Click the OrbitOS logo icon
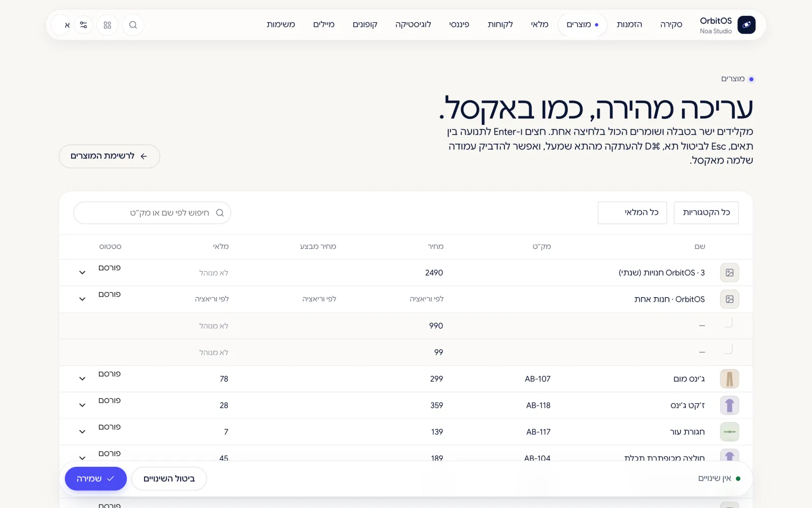This screenshot has height=508, width=812. (x=746, y=24)
